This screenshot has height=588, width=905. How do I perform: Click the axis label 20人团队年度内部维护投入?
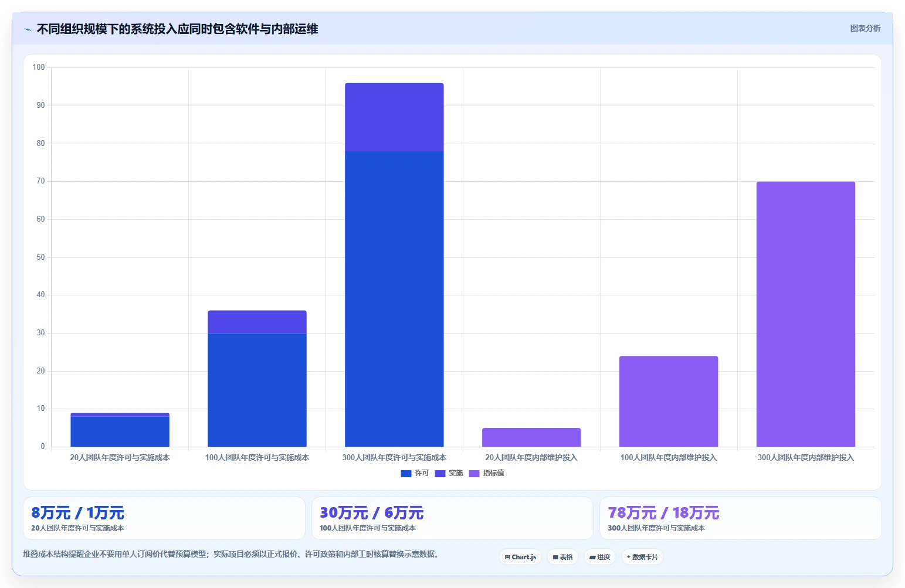531,457
